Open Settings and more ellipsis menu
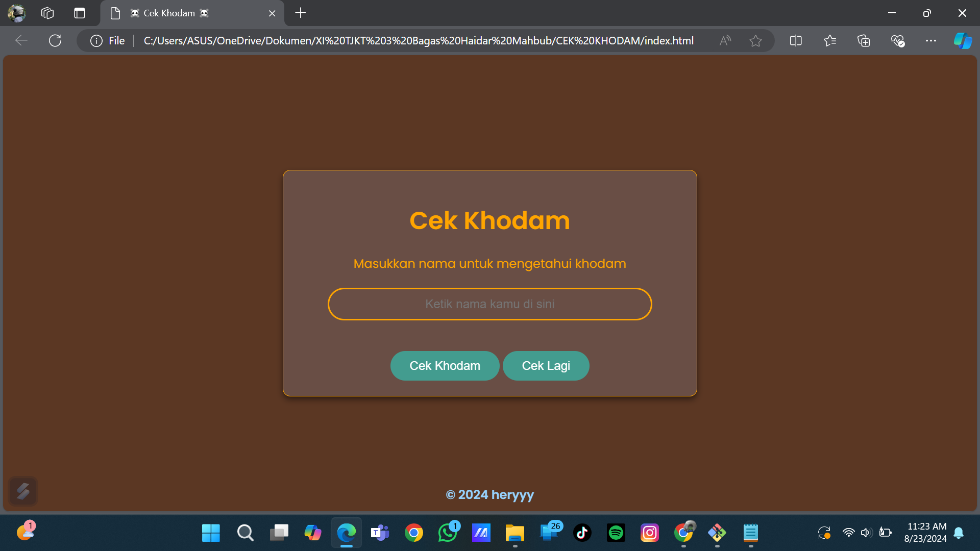This screenshot has height=551, width=980. [x=931, y=41]
